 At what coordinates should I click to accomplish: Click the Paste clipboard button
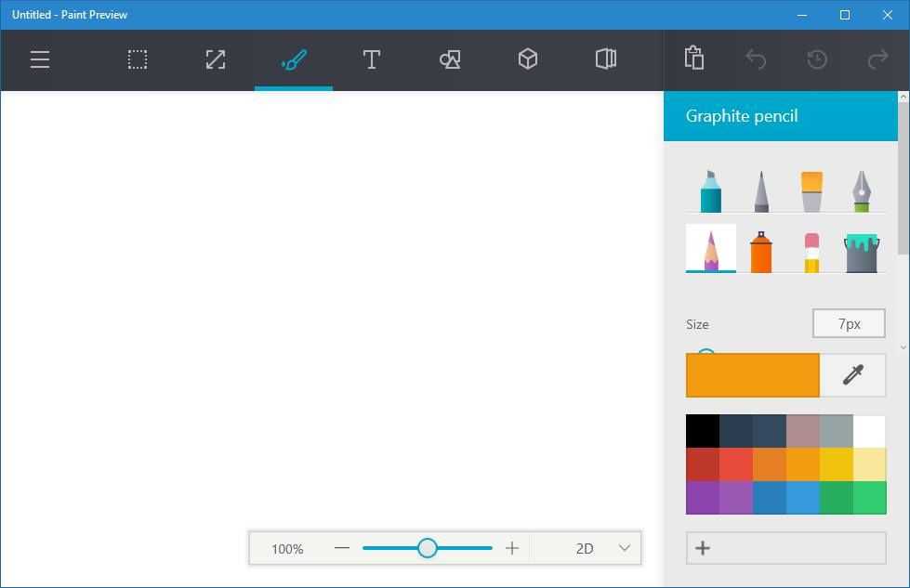click(693, 59)
